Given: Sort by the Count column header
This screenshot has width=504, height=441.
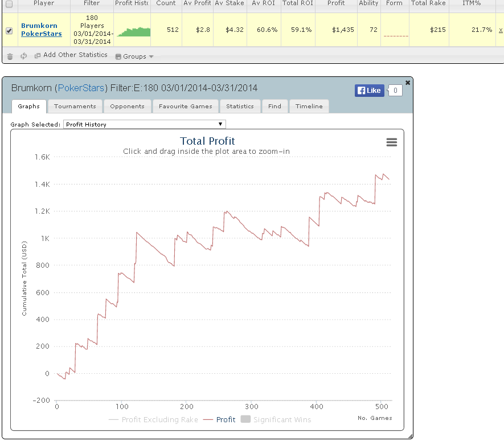Looking at the screenshot, I should tap(166, 3).
